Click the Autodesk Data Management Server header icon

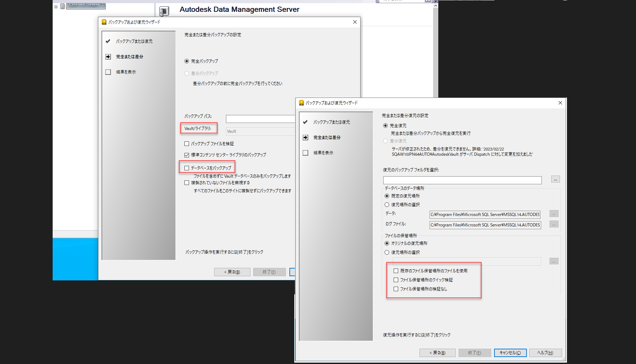(x=164, y=11)
